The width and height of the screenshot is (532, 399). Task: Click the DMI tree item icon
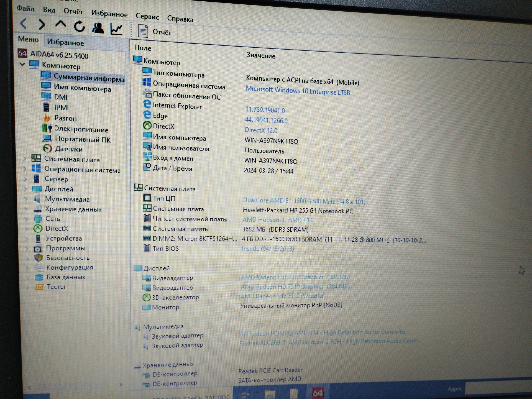pyautogui.click(x=46, y=96)
